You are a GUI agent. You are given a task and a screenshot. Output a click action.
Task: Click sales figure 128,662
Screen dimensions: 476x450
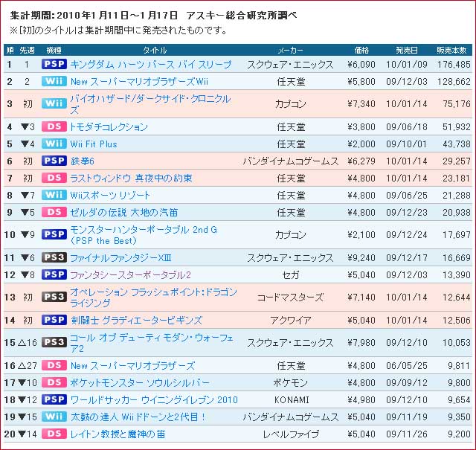point(454,82)
